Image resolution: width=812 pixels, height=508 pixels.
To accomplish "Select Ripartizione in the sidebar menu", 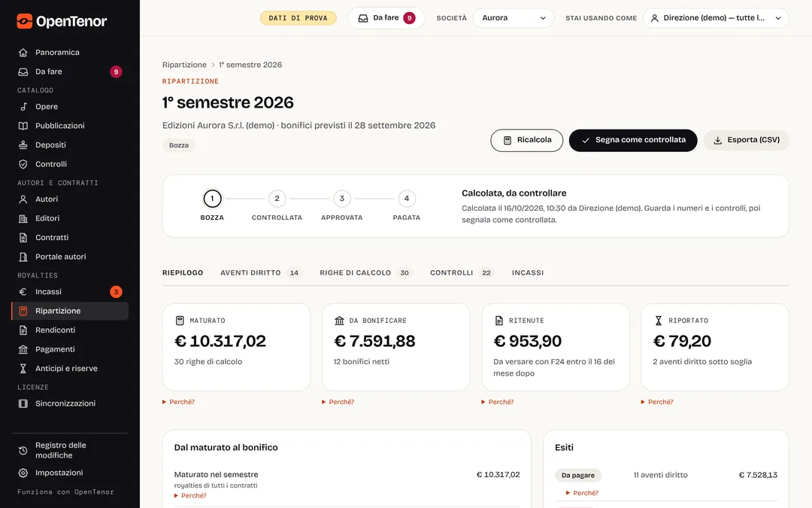I will point(70,311).
